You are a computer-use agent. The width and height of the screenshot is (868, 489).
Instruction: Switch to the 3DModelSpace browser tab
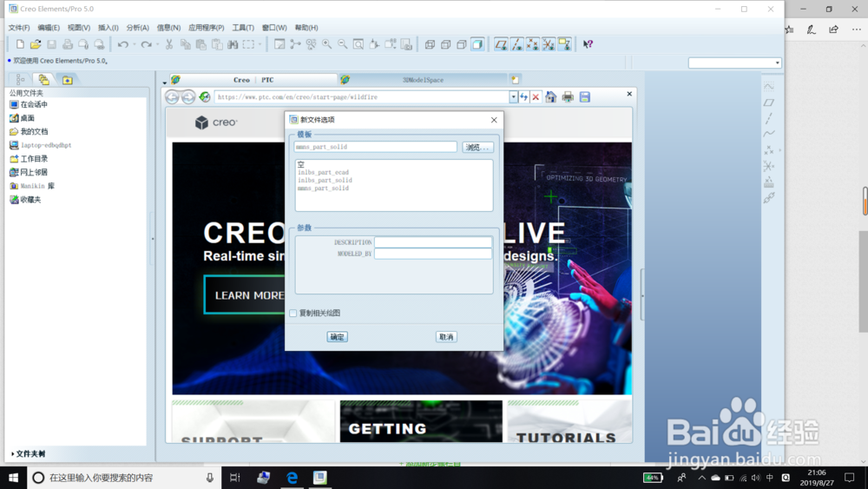423,80
